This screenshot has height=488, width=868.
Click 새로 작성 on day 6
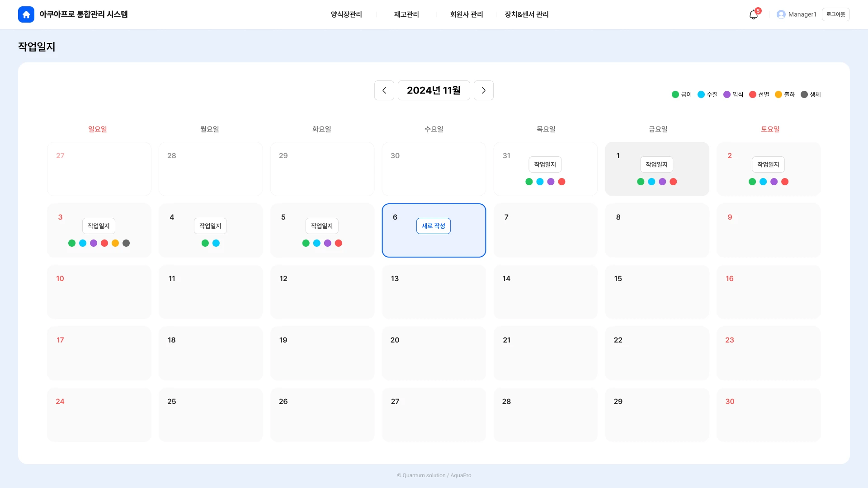[434, 226]
